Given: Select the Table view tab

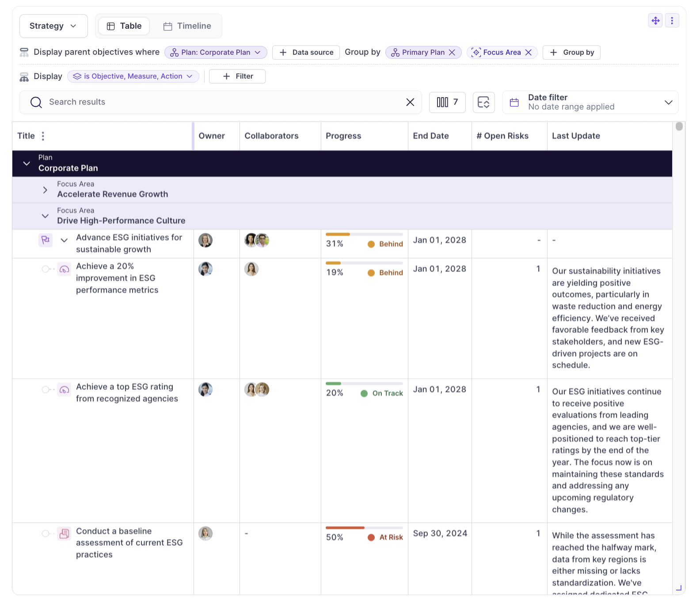Looking at the screenshot, I should coord(124,26).
